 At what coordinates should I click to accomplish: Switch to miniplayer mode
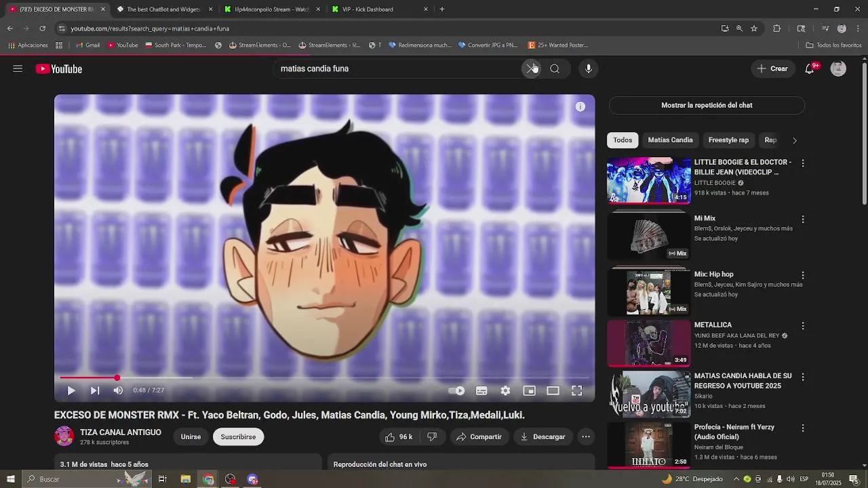529,390
